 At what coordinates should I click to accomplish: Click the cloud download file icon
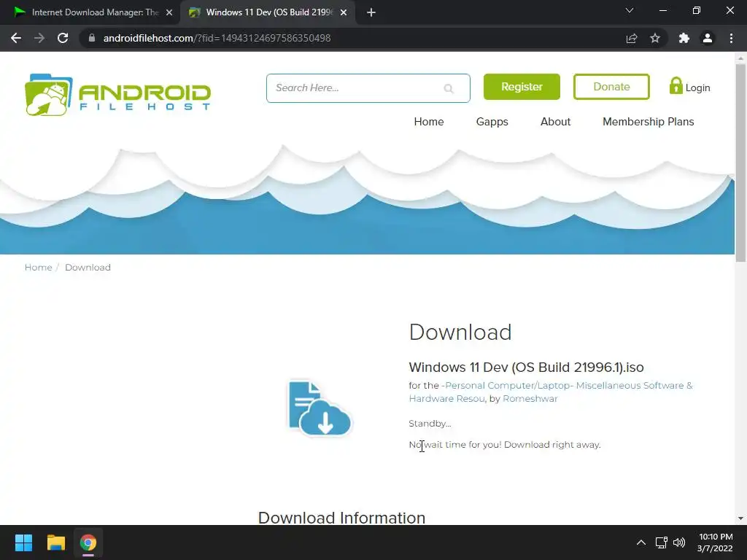click(320, 408)
